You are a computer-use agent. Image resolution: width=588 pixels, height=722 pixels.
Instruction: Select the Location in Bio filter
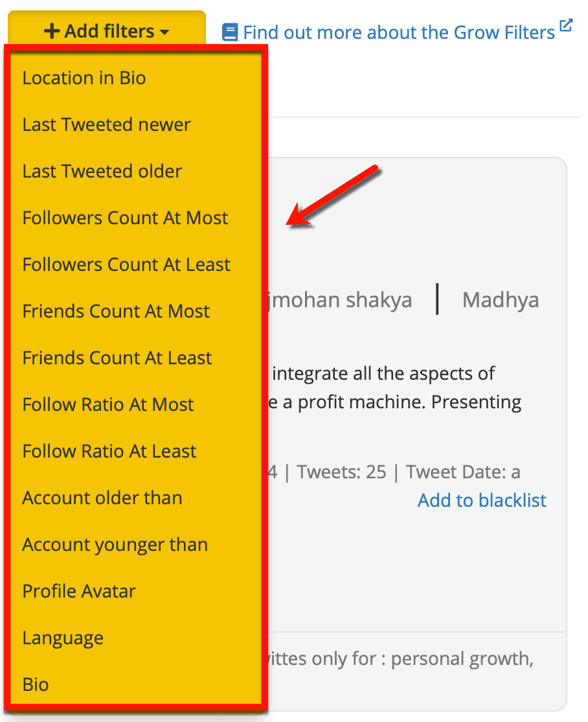click(84, 78)
